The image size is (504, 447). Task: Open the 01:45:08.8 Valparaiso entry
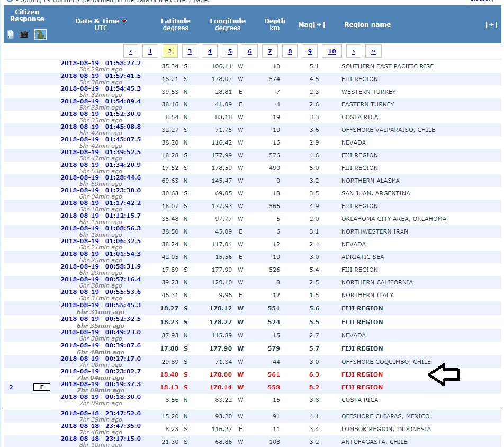(x=101, y=127)
